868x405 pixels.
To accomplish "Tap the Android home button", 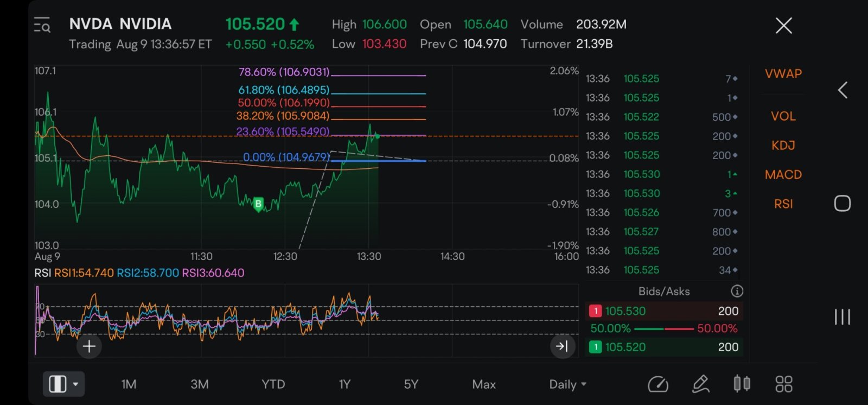I will coord(842,204).
